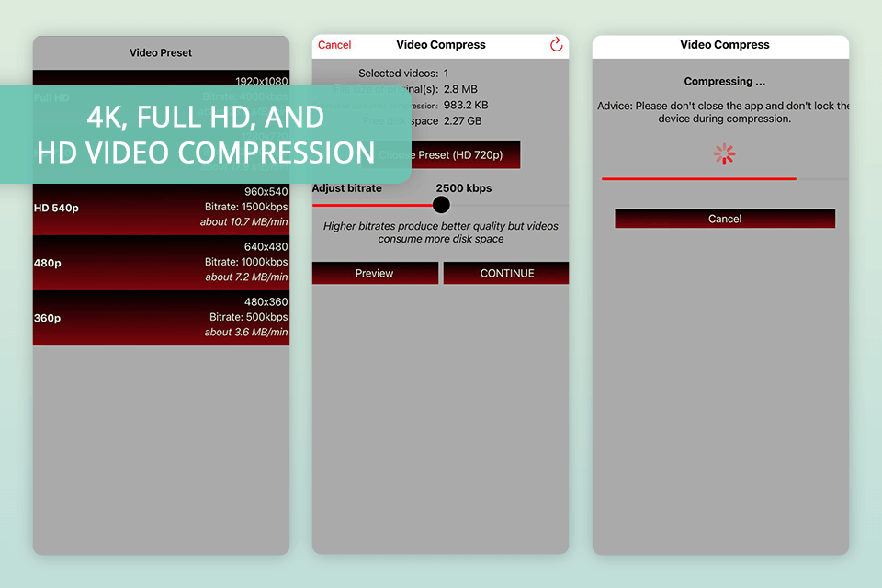Click the '983.2 KB' estimated size value
Viewport: 882px width, 588px height.
coord(466,106)
